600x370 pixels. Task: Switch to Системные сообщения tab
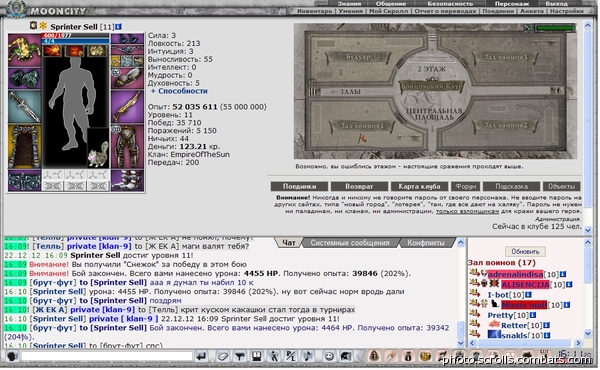tap(350, 243)
